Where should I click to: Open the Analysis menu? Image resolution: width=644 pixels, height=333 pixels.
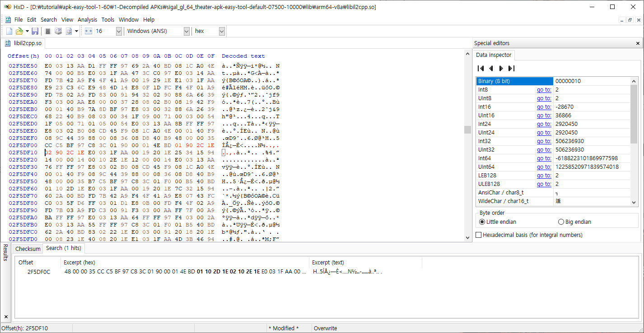pos(87,19)
